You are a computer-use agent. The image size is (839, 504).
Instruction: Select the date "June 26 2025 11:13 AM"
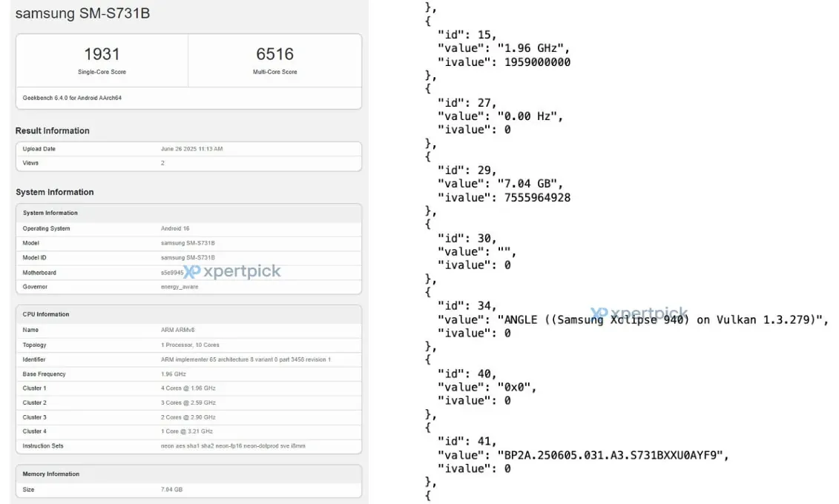pos(191,149)
